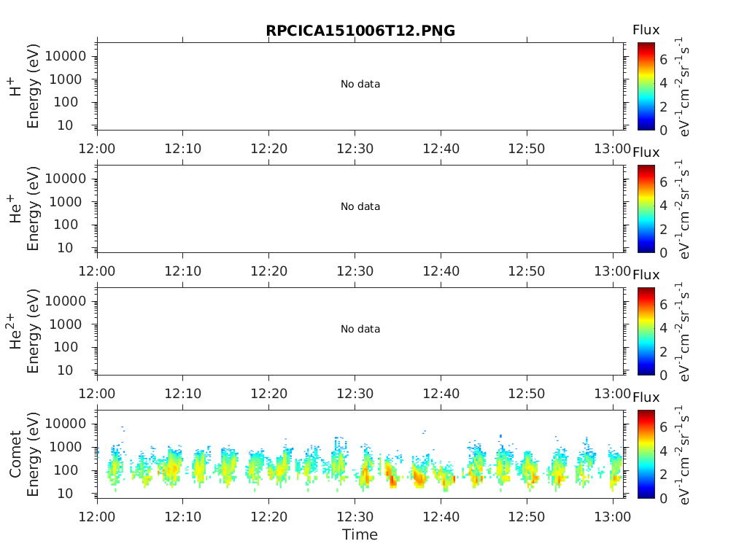Click the Comet panel color bar
Image resolution: width=747 pixels, height=560 pixels.
[x=646, y=454]
